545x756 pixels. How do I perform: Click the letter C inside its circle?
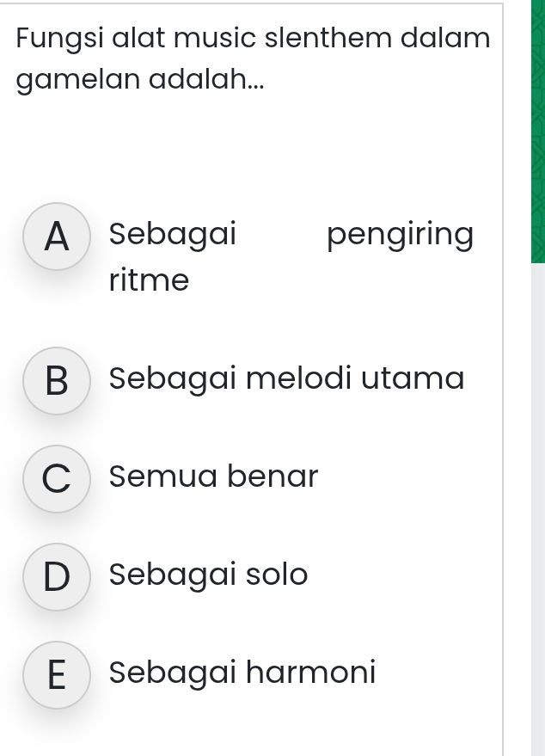click(x=57, y=479)
